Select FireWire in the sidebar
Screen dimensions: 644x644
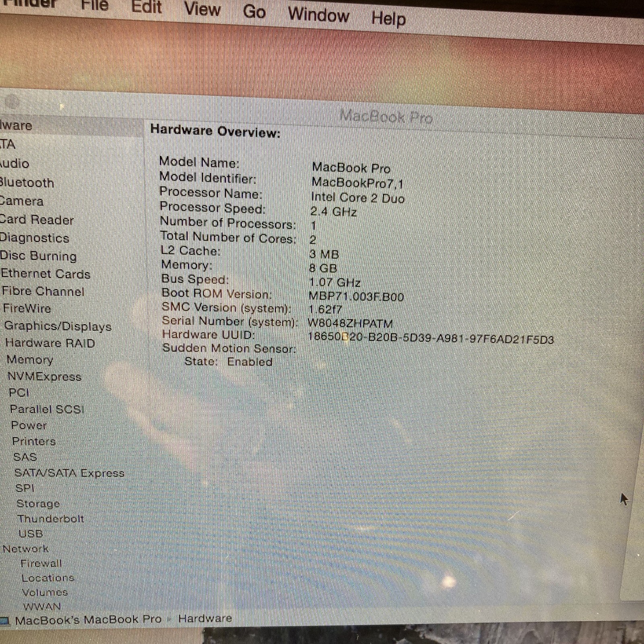(x=27, y=308)
